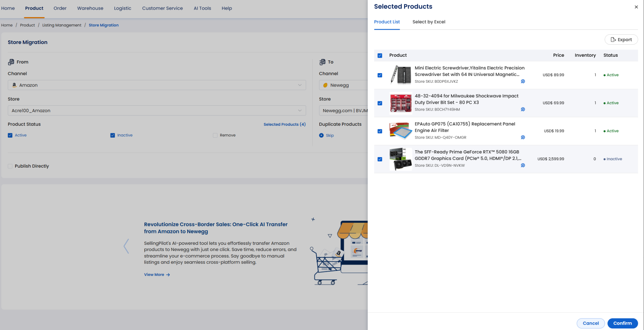Enable the Remove product status checkbox

(x=215, y=135)
